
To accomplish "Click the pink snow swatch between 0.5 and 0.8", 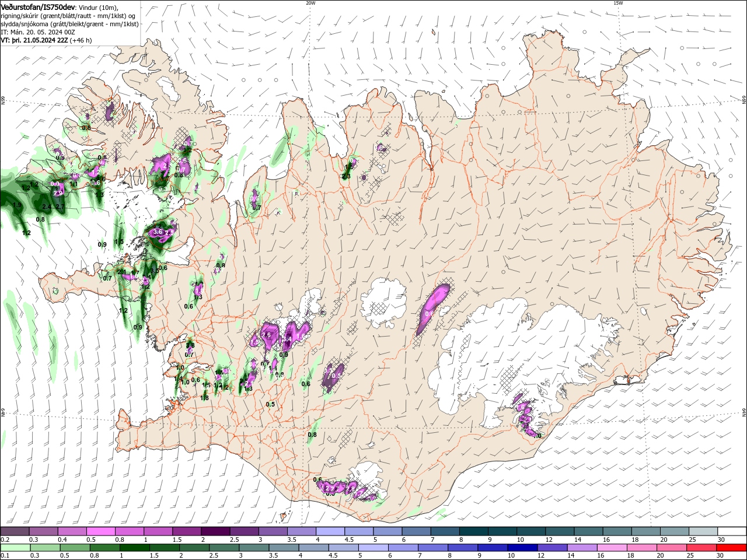I will (101, 531).
